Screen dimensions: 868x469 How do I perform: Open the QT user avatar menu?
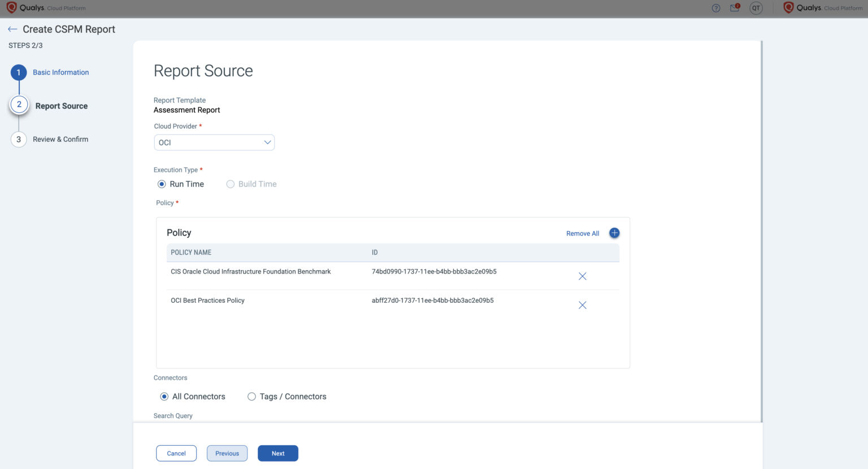tap(756, 8)
